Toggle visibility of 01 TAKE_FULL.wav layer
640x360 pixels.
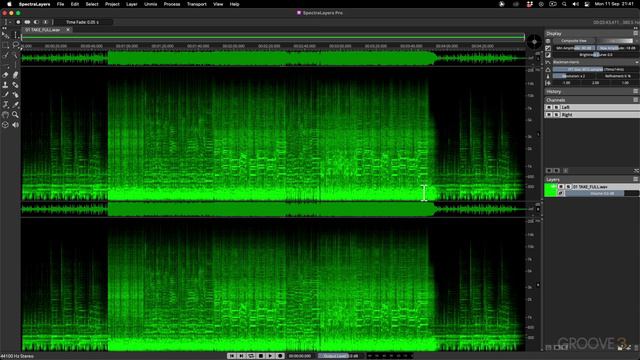pyautogui.click(x=561, y=187)
